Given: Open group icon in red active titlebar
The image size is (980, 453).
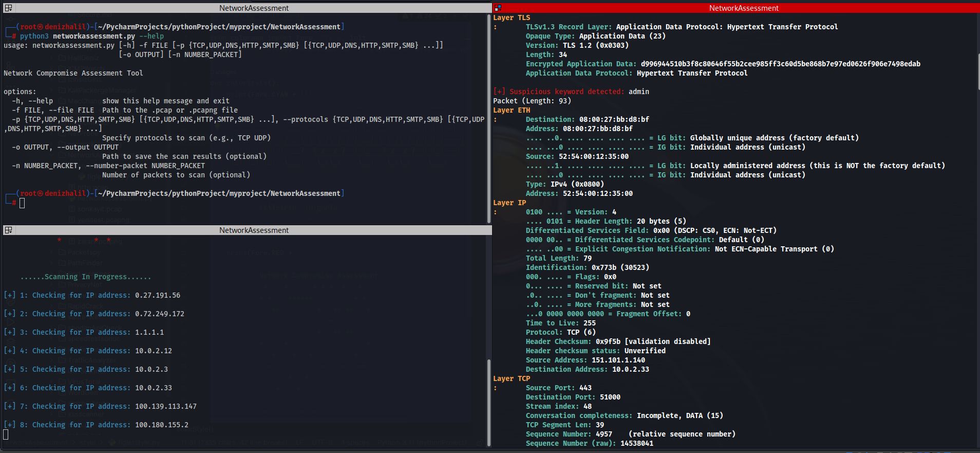Looking at the screenshot, I should (x=498, y=8).
